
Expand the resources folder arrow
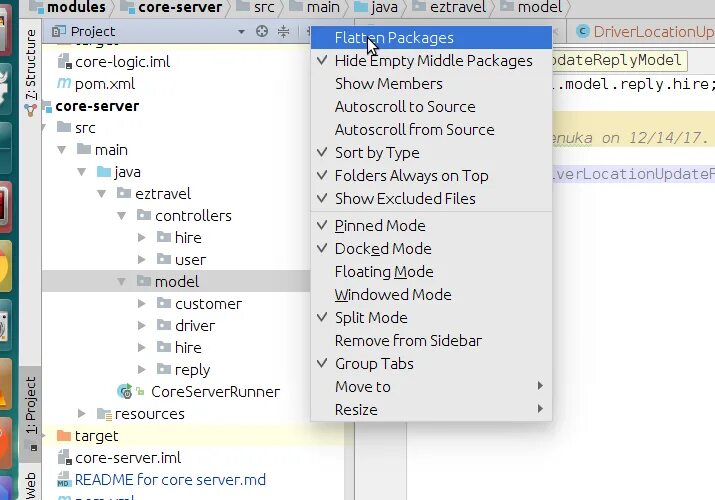82,413
